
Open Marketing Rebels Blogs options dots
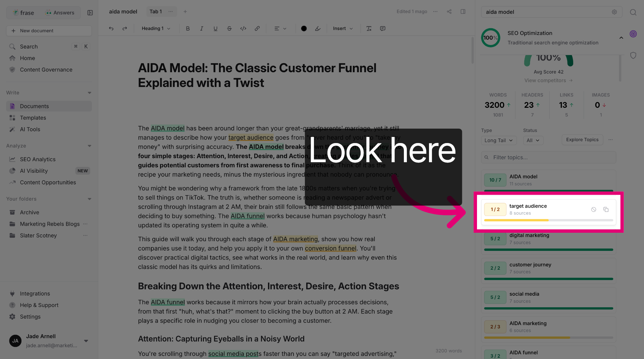point(86,224)
